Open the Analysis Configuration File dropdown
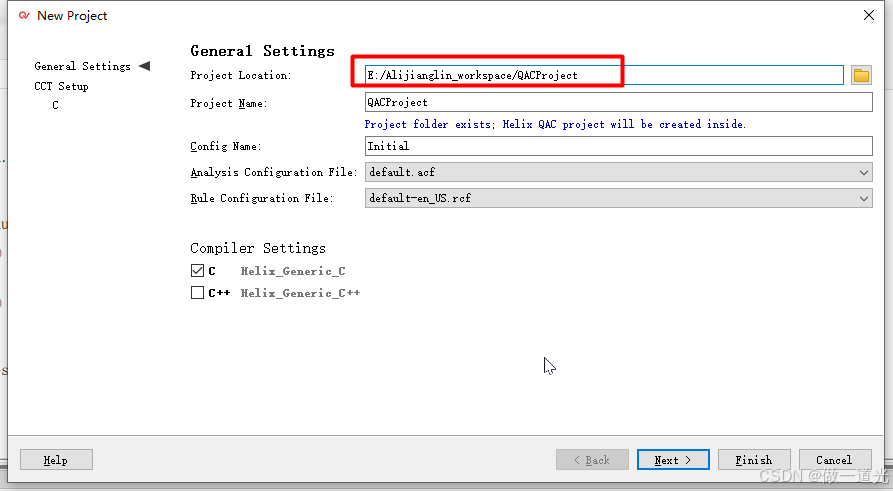 618,172
